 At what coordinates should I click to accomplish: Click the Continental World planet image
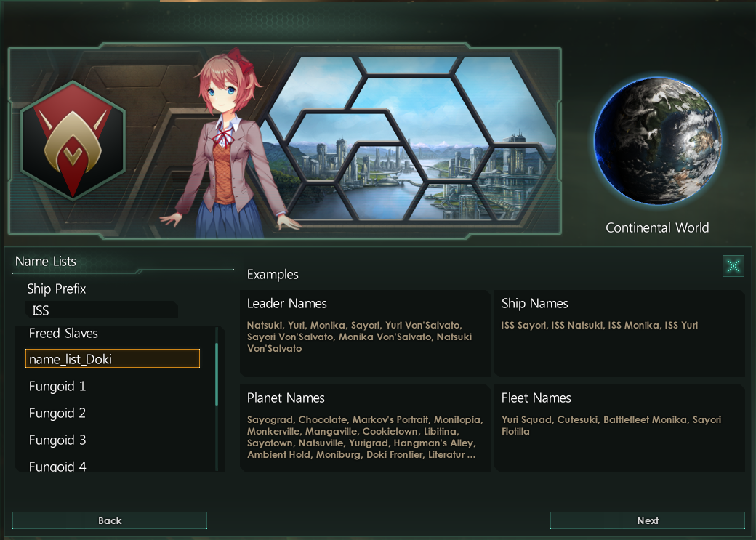pos(658,141)
